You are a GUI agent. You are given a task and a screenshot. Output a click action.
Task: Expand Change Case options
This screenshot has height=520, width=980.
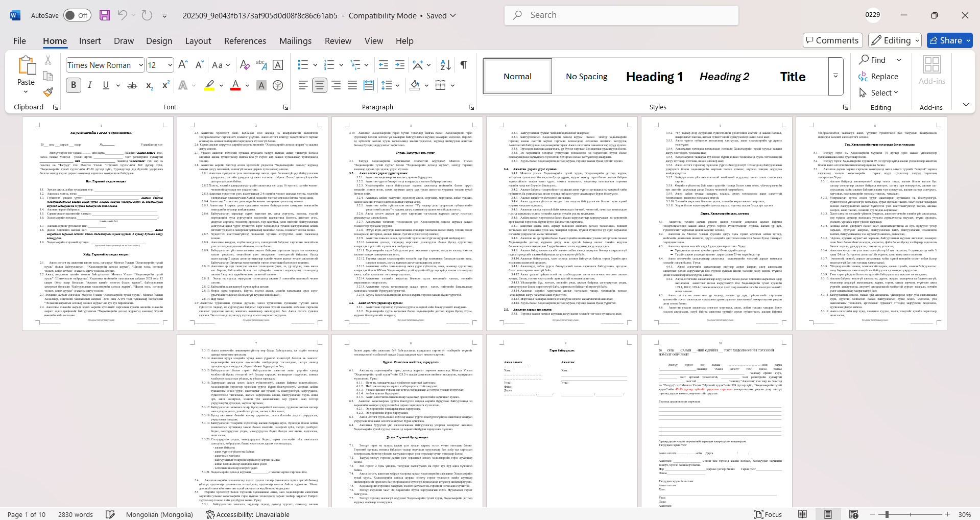point(228,65)
